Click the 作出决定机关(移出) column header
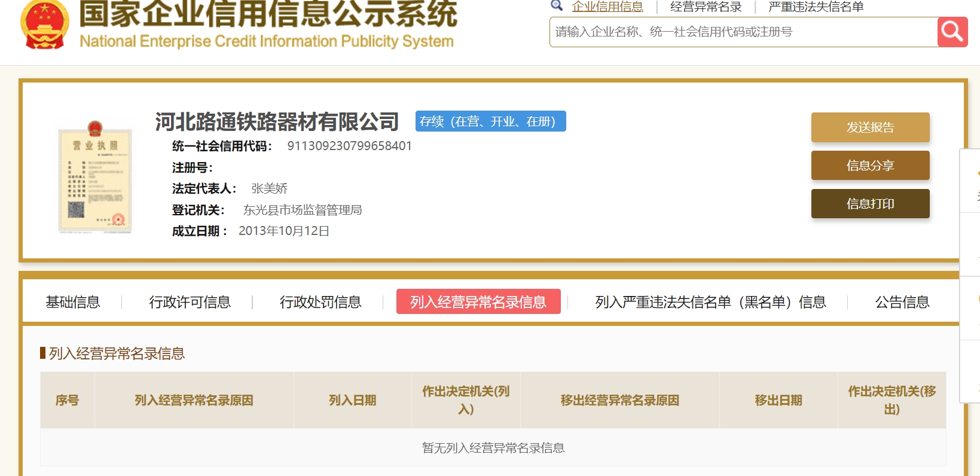The width and height of the screenshot is (980, 476). pos(892,400)
